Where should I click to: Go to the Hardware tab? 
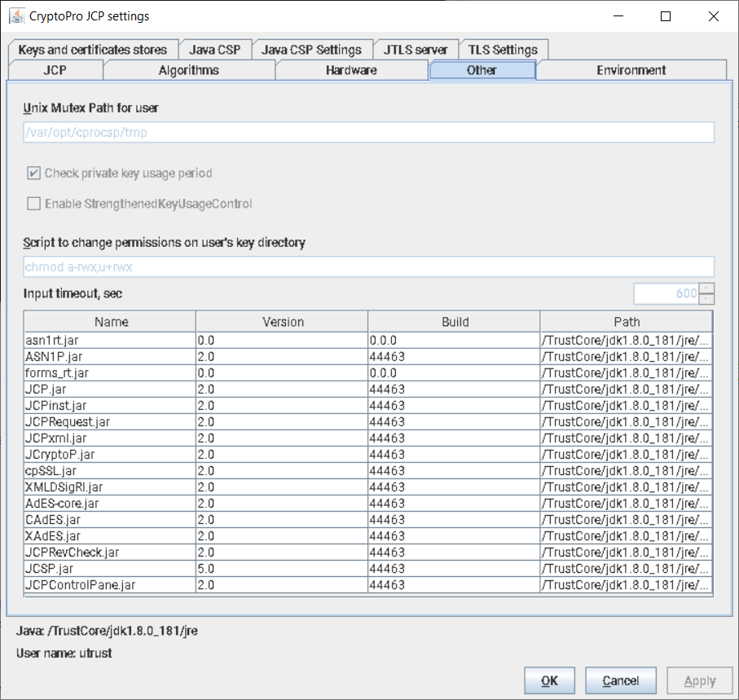click(x=351, y=70)
